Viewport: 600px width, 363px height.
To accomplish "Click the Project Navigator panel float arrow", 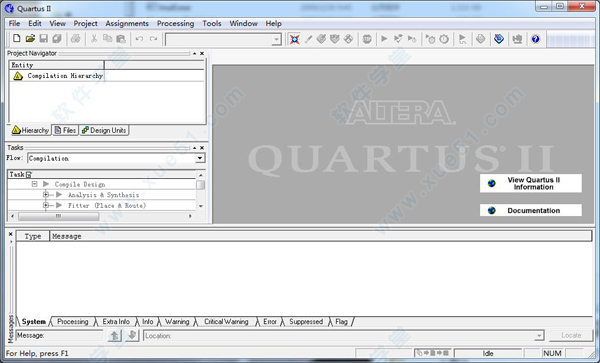I will [194, 54].
